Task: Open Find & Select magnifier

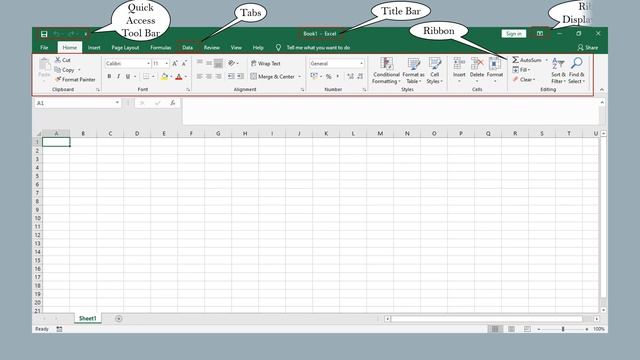Action: [x=576, y=70]
